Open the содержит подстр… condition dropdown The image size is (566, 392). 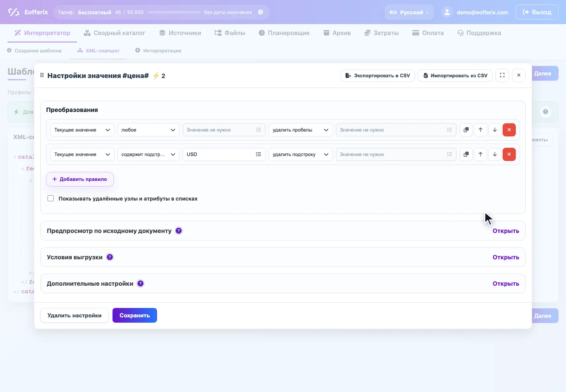(148, 154)
